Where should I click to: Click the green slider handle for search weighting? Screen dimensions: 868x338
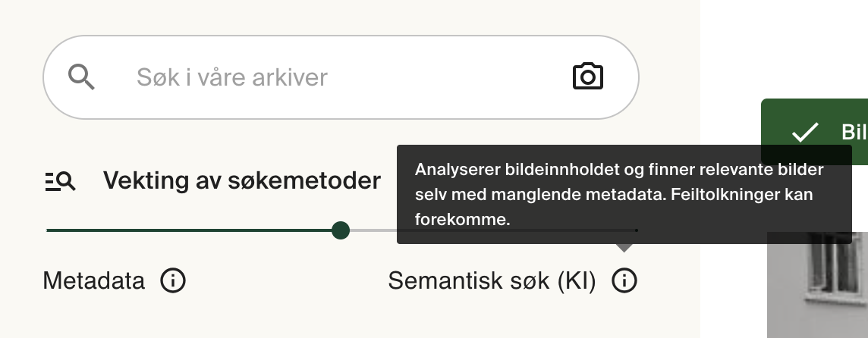click(341, 230)
